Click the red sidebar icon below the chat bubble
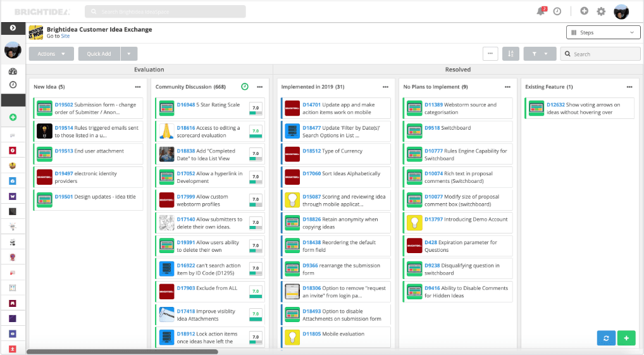The image size is (644, 355). [13, 151]
